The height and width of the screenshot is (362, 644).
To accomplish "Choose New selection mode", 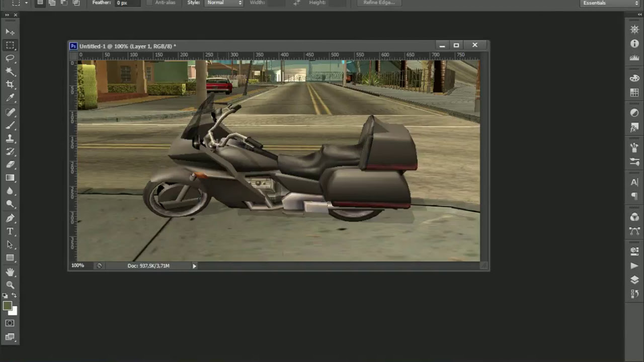I will [x=40, y=3].
